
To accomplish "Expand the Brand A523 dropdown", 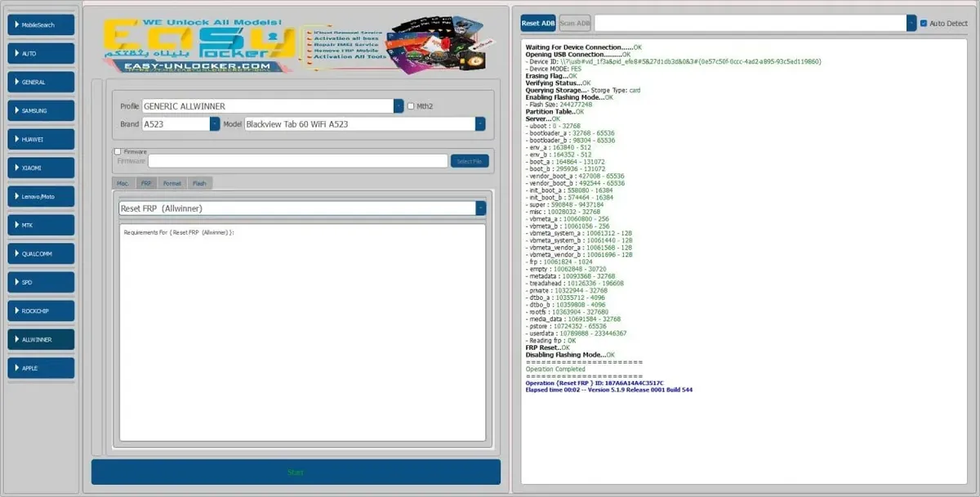I will point(215,124).
